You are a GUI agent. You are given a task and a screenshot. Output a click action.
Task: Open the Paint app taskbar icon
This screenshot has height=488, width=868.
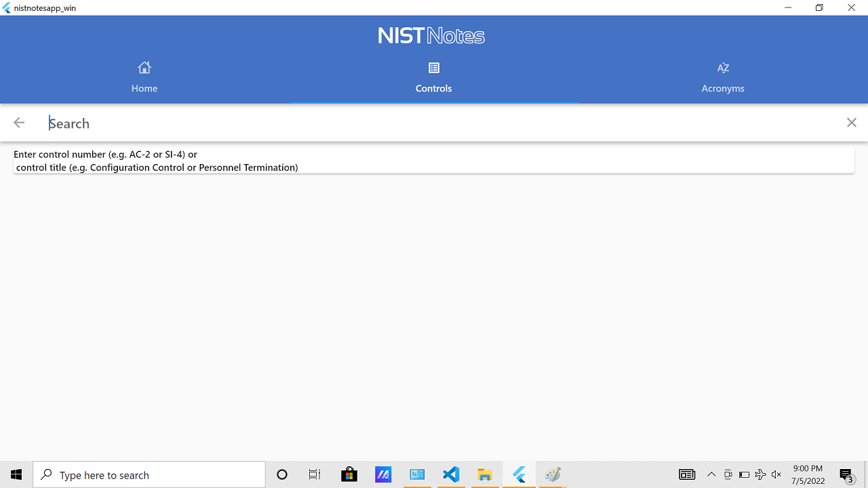point(553,474)
